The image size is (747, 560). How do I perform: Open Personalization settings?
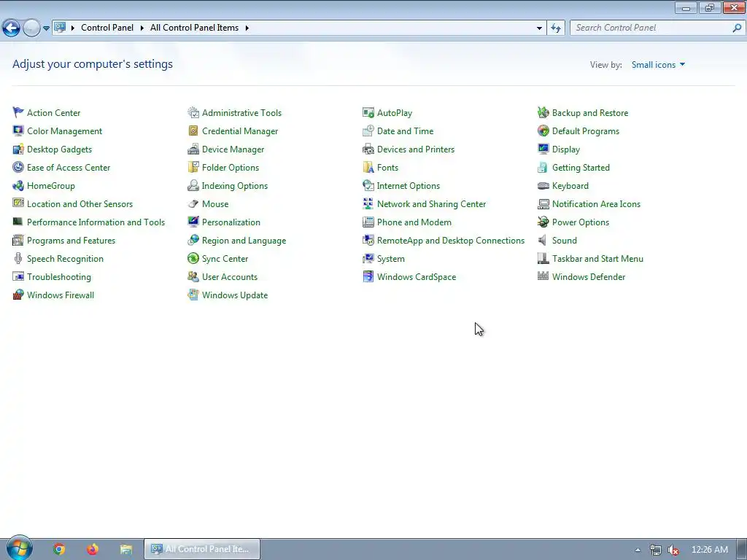pyautogui.click(x=231, y=222)
